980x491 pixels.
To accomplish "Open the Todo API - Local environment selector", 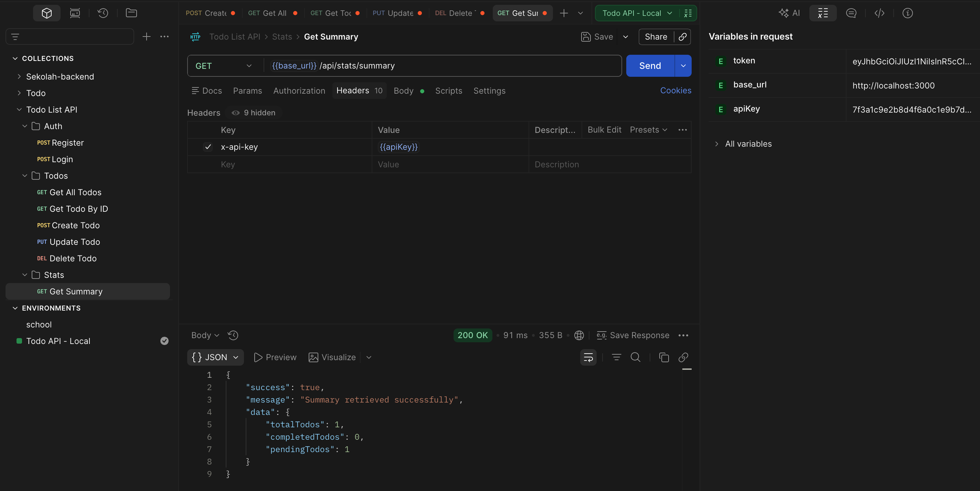I will [637, 13].
